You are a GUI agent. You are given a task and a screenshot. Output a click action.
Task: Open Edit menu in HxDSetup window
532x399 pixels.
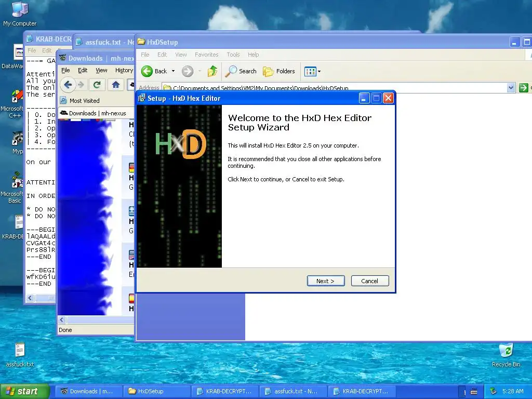pyautogui.click(x=162, y=55)
